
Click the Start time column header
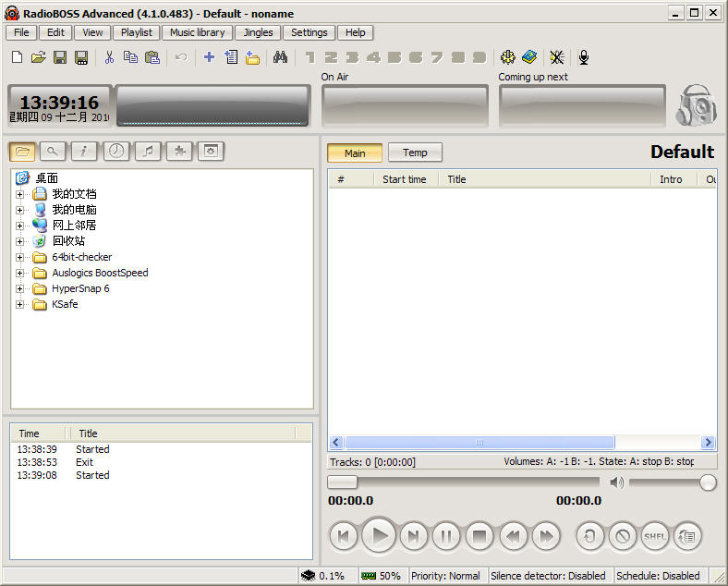point(405,179)
